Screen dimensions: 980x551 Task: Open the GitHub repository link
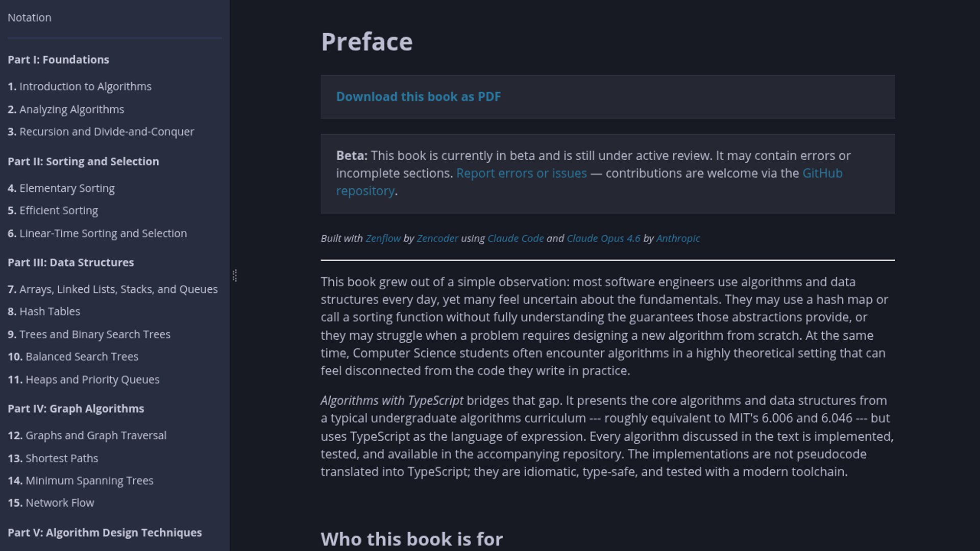(x=822, y=173)
